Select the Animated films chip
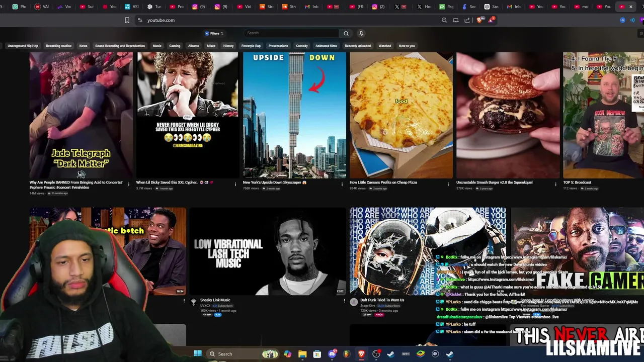This screenshot has height=362, width=644. [x=326, y=46]
